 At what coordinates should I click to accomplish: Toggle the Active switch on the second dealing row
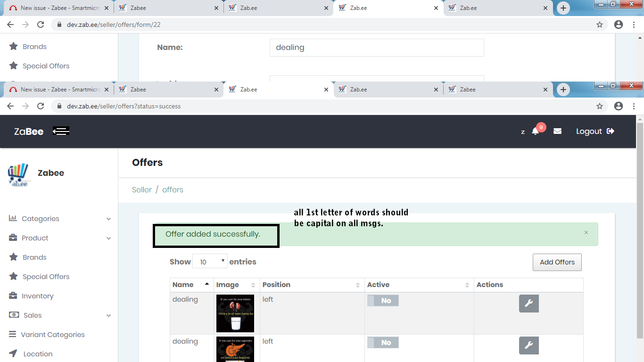[383, 343]
